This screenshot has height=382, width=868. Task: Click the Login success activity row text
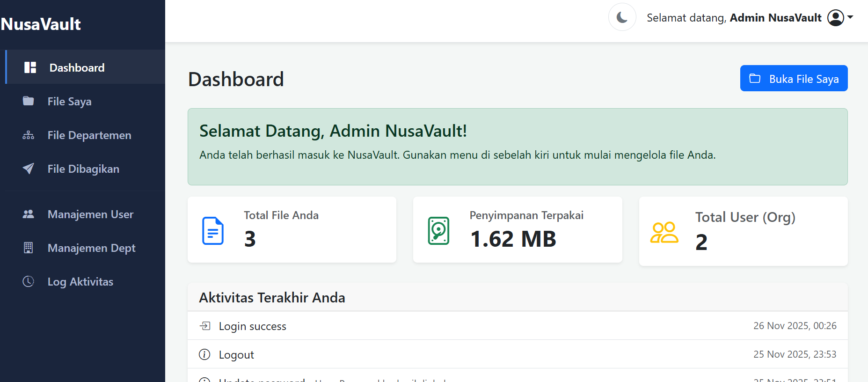(x=252, y=326)
